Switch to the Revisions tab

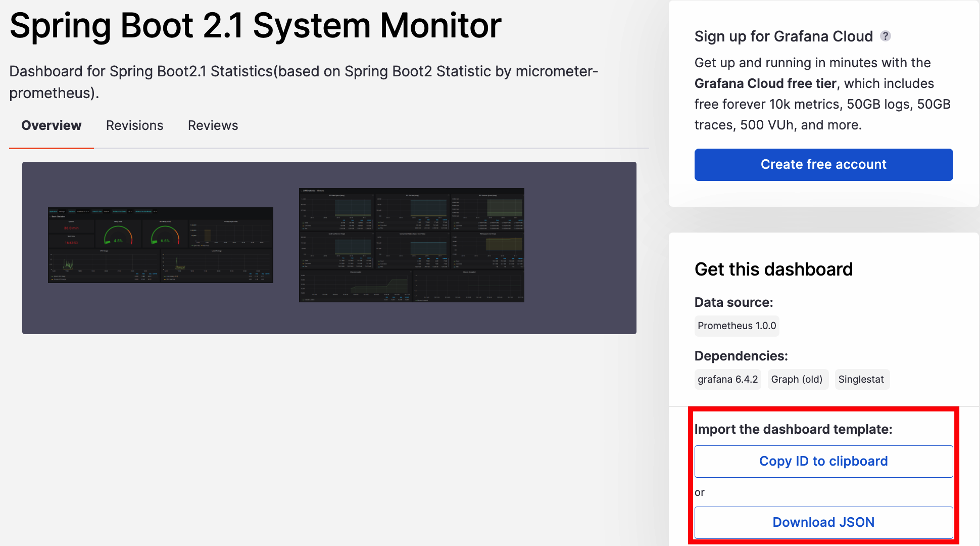click(134, 125)
